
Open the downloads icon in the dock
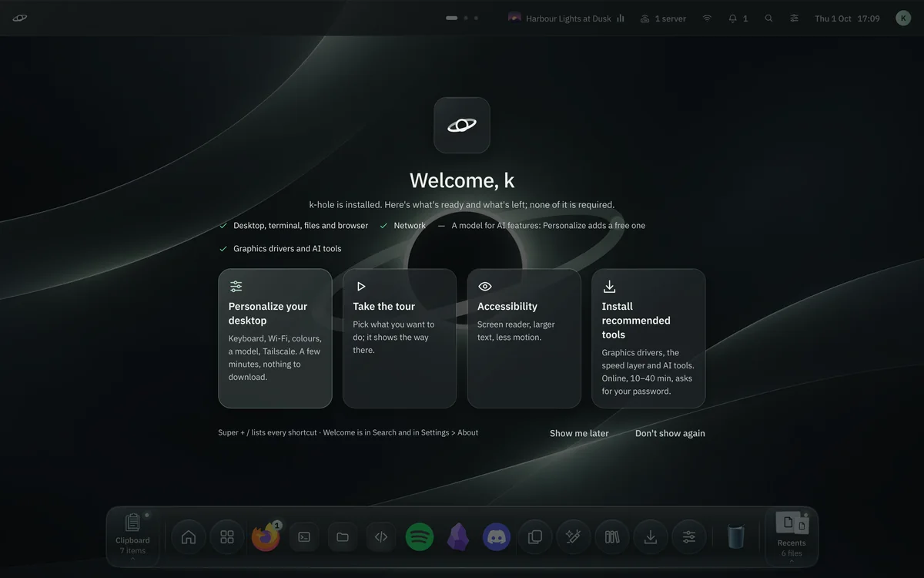[651, 537]
